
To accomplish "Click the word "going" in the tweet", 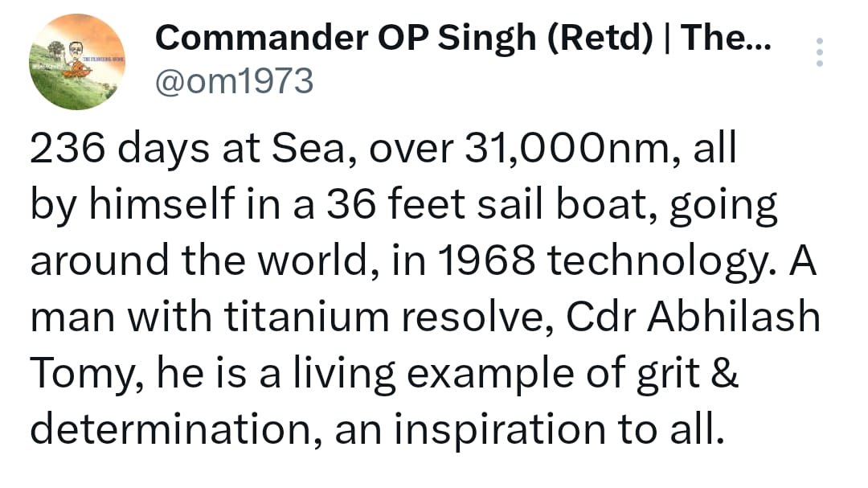I will [723, 206].
